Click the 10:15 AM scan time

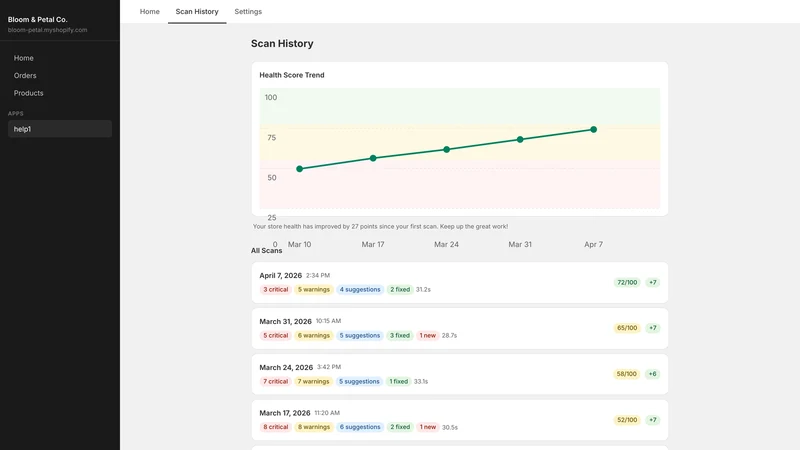point(328,321)
